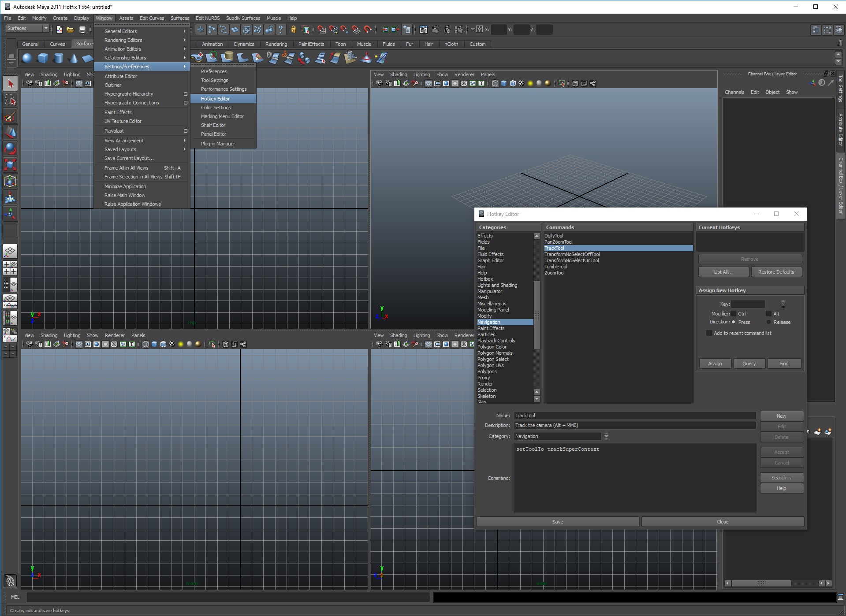Toggle the Playblast option box
Screen dimensions: 846x616
point(186,131)
